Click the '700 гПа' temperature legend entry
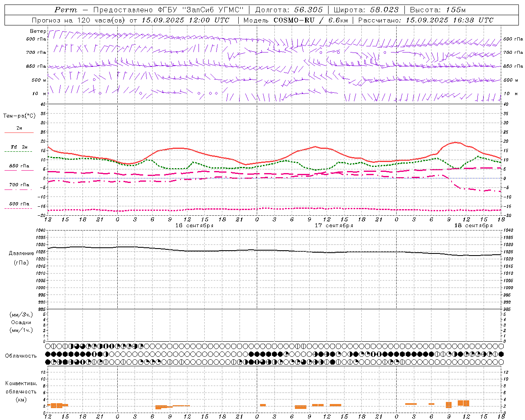The height and width of the screenshot is (420, 525). click(x=19, y=185)
